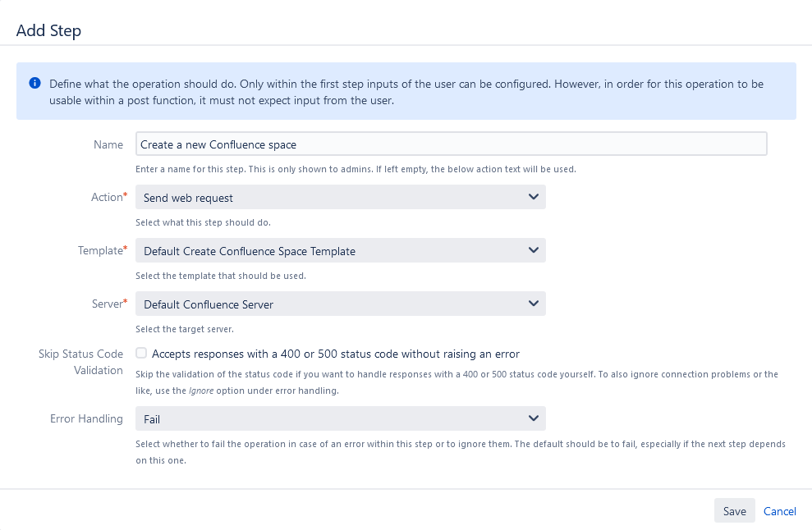Click the chevron arrow on the Action dropdown

pos(534,197)
